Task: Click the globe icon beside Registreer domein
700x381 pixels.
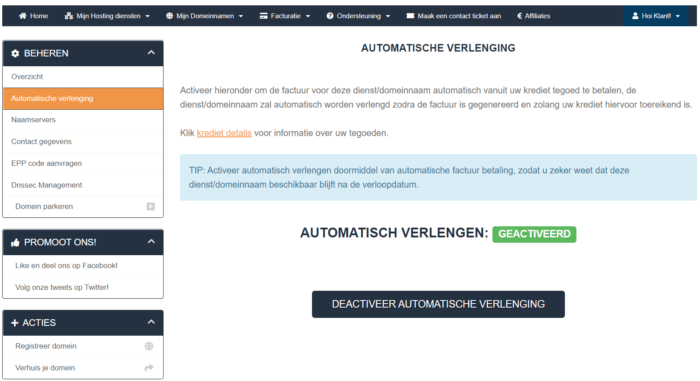Action: pos(149,346)
